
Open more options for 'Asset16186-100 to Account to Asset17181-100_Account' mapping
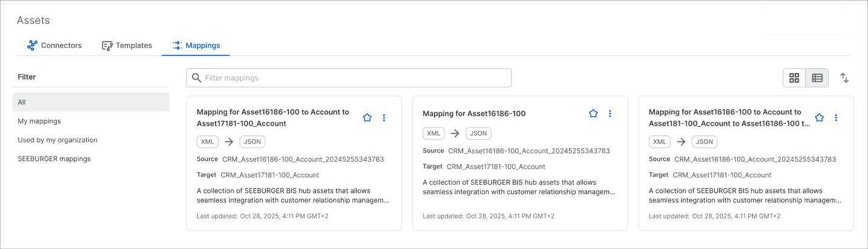pyautogui.click(x=384, y=118)
